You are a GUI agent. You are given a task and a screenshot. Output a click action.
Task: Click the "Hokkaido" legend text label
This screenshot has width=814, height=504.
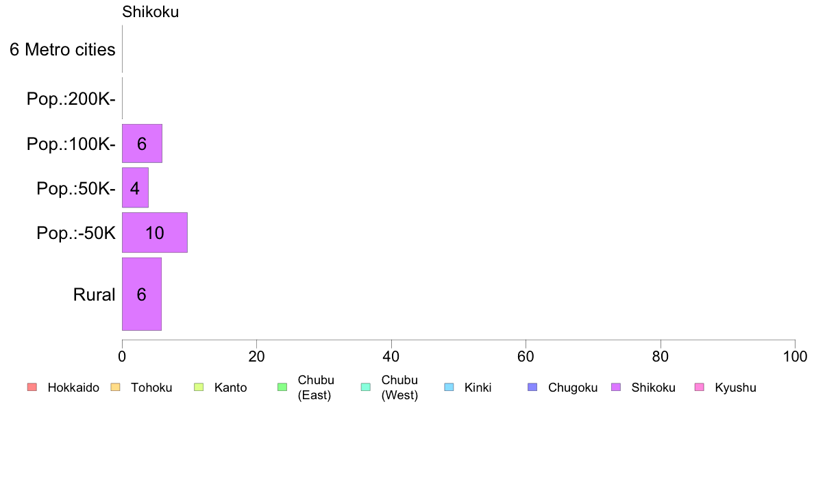coord(73,388)
